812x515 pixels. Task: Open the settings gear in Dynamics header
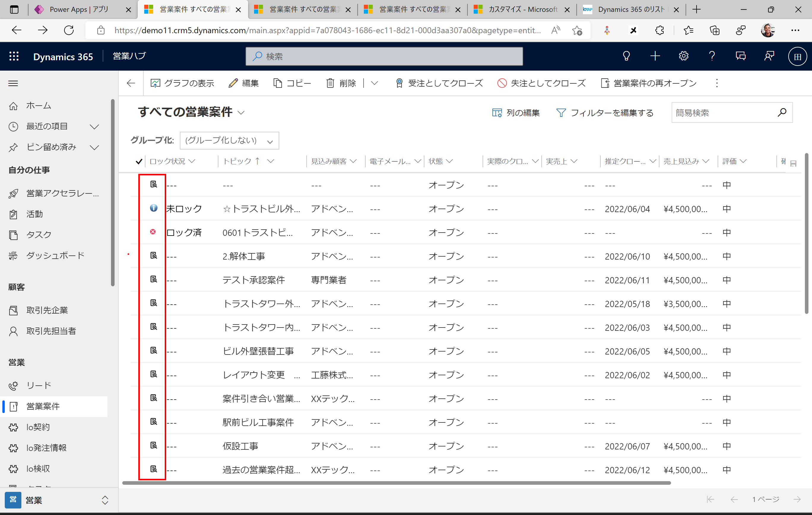tap(683, 56)
